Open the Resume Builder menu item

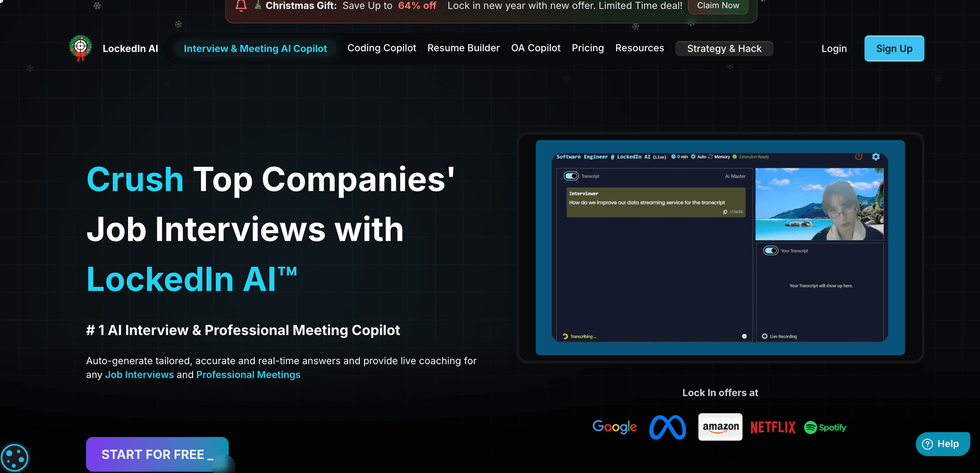point(463,48)
